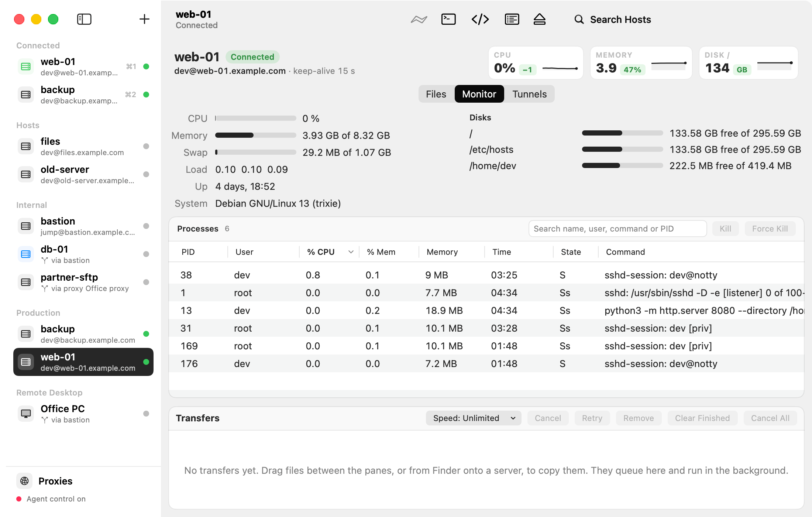Viewport: 812px width, 517px height.
Task: Click the green status dot for web-01 under Connected
Action: 146,66
